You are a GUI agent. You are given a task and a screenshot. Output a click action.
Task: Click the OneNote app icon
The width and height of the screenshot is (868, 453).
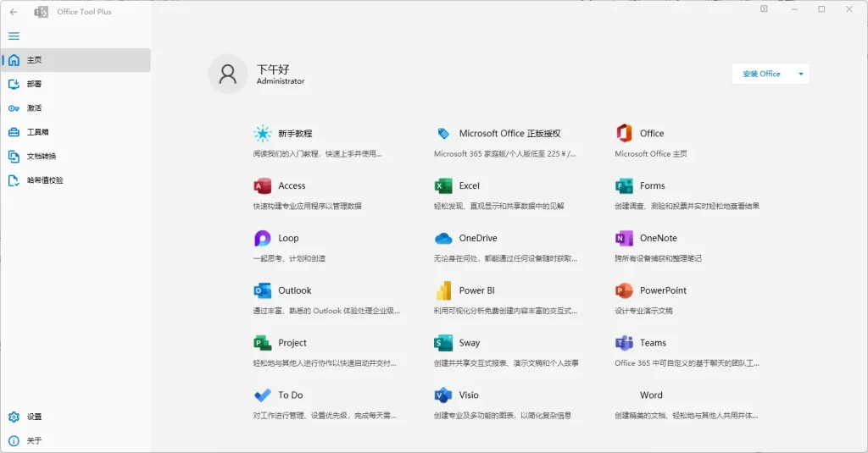pos(624,238)
